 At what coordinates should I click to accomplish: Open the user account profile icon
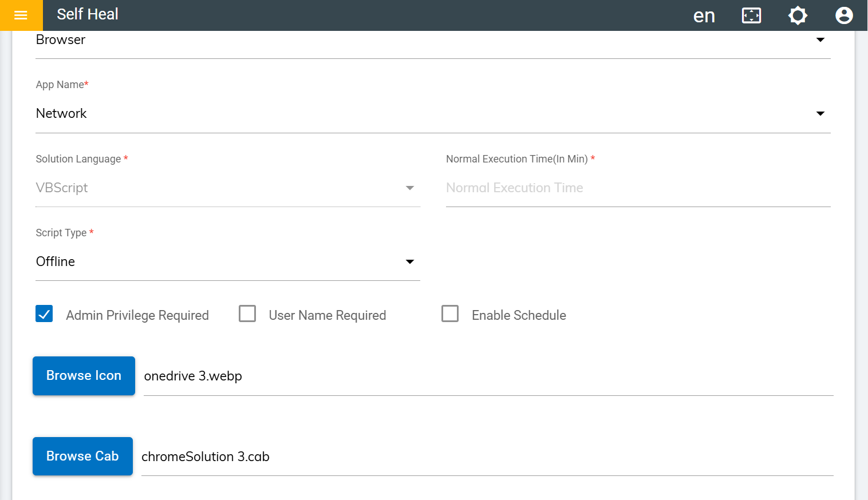(x=844, y=15)
